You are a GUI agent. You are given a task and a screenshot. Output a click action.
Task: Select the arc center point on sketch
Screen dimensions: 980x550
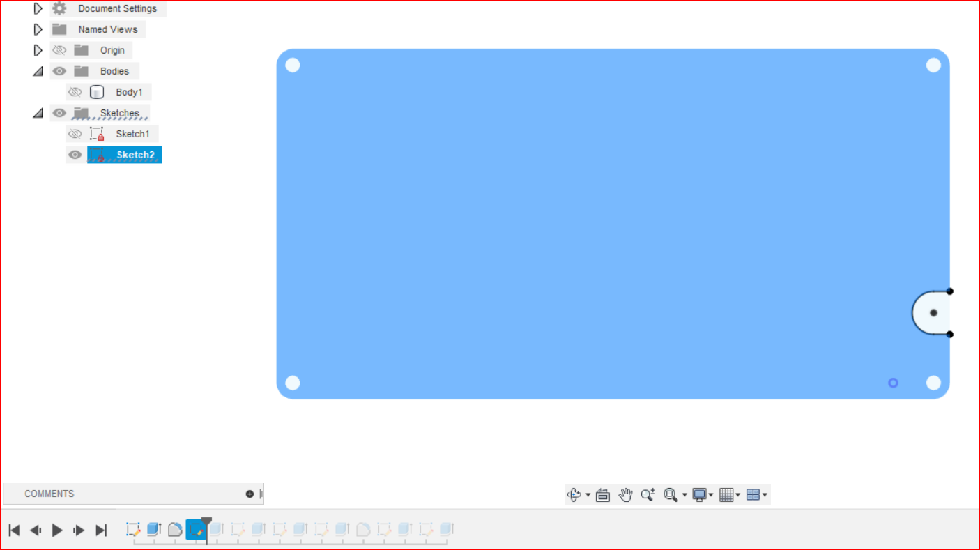(933, 313)
